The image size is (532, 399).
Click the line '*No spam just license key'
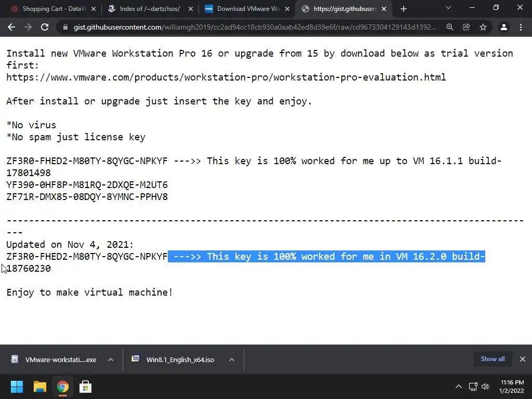[76, 137]
